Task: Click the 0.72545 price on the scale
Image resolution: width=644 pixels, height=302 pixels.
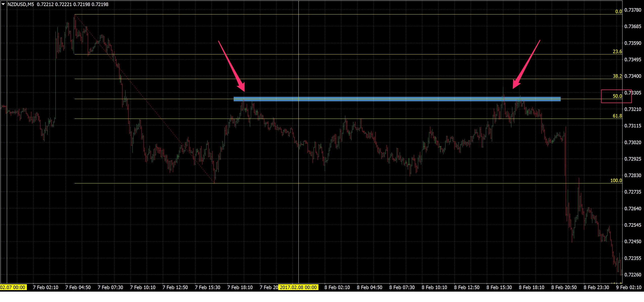Action: [x=633, y=225]
